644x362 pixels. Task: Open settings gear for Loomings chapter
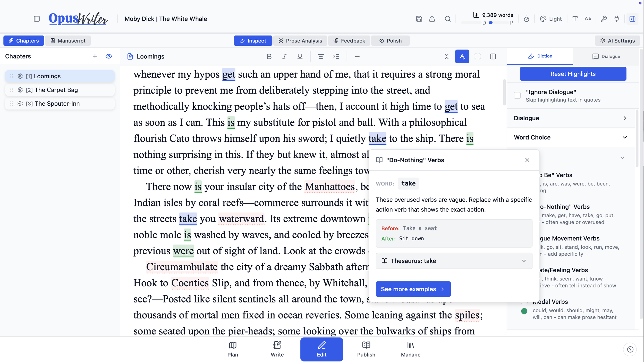[x=20, y=76]
